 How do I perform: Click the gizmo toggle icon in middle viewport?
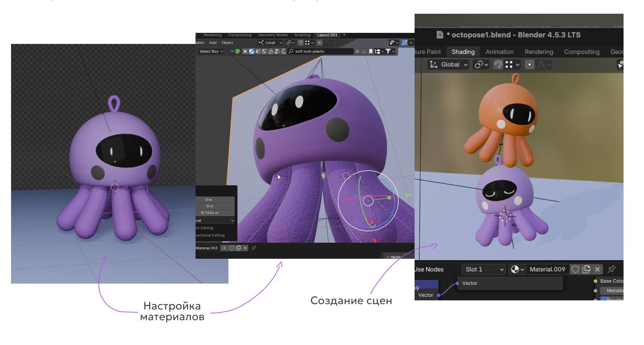pyautogui.click(x=404, y=43)
